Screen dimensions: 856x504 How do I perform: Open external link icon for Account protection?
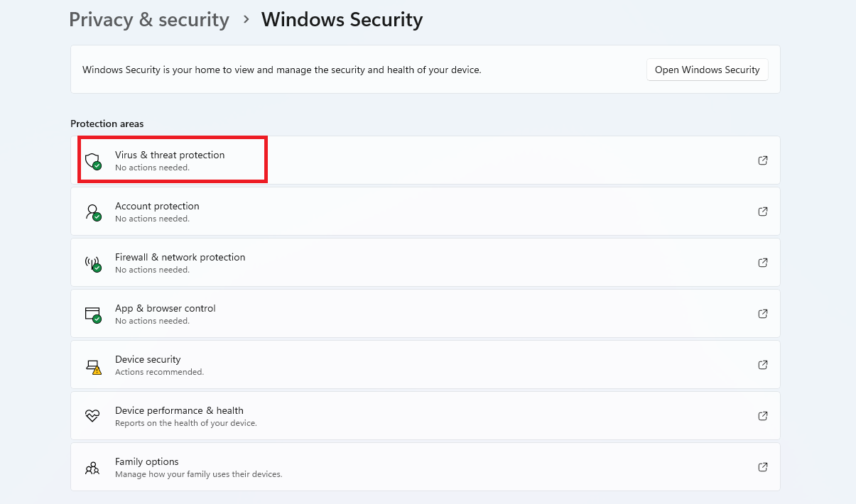pyautogui.click(x=763, y=212)
